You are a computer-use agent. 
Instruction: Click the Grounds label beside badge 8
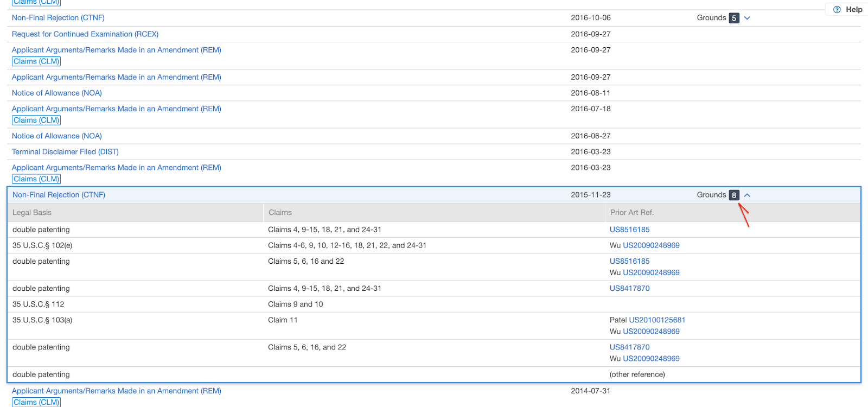pyautogui.click(x=711, y=195)
